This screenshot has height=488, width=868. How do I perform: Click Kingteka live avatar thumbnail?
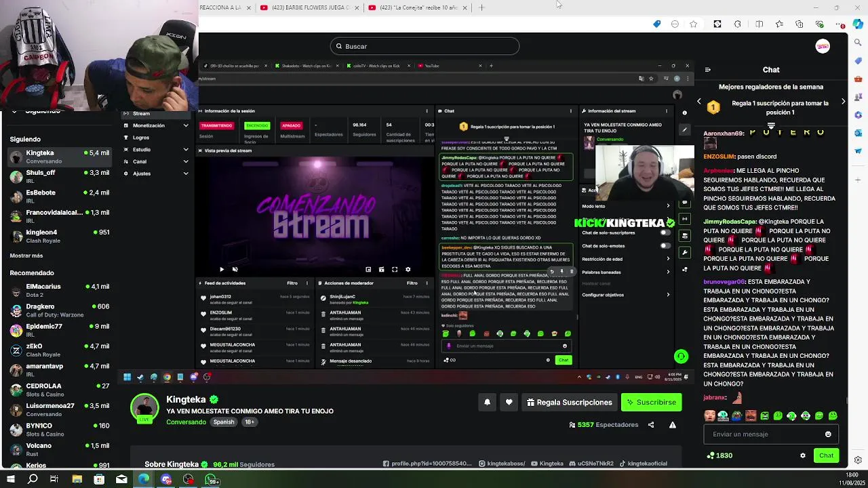tap(144, 407)
